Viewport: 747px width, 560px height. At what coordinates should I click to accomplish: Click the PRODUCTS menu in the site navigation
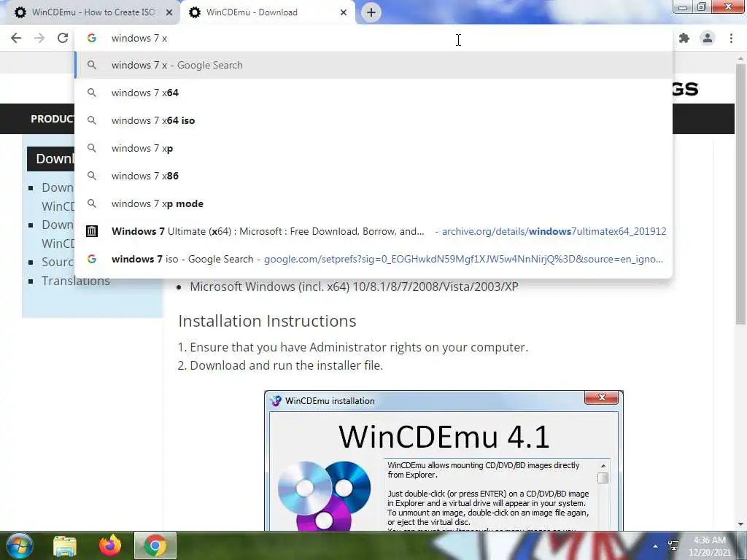52,119
